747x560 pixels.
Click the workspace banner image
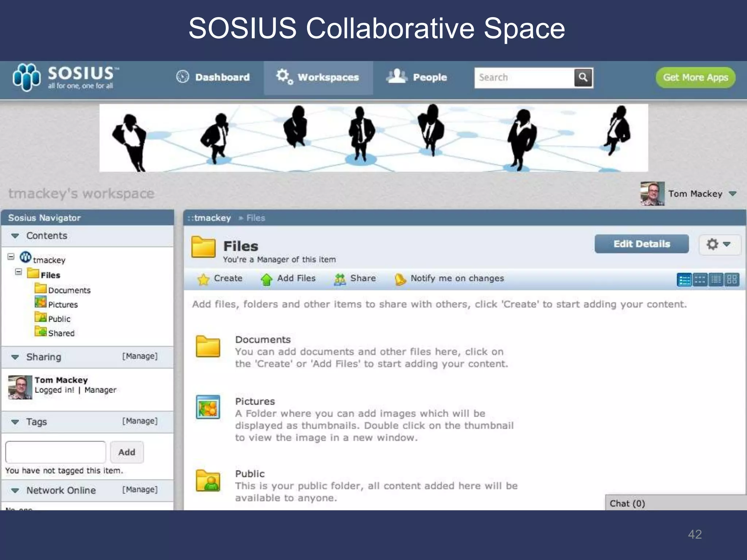click(x=373, y=138)
